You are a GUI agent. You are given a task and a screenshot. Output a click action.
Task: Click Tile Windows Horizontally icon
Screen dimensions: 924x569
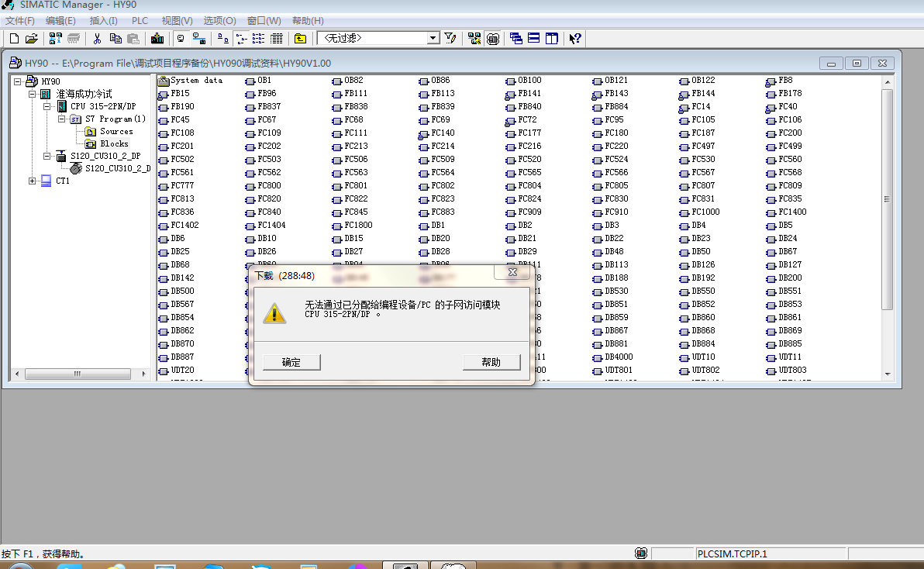[534, 38]
